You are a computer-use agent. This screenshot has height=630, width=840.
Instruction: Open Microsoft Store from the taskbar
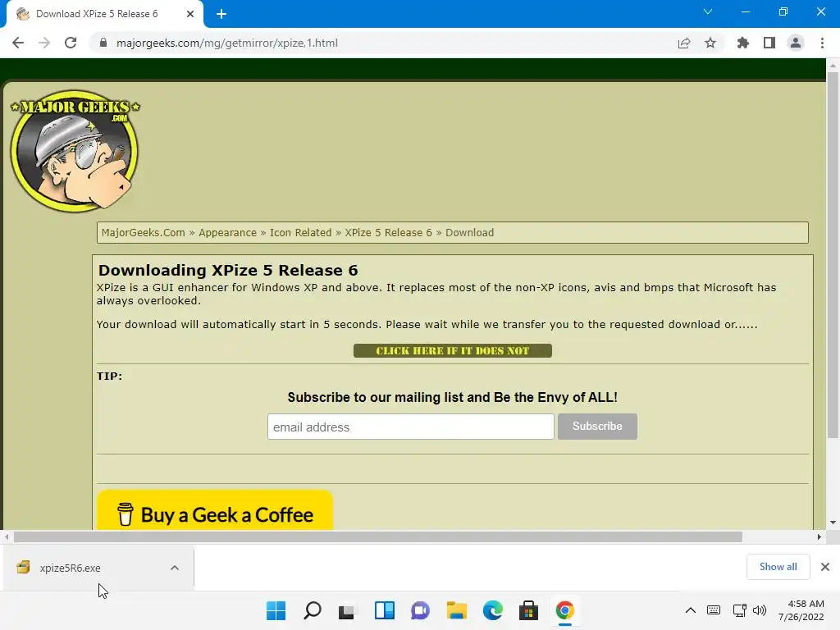coord(529,610)
